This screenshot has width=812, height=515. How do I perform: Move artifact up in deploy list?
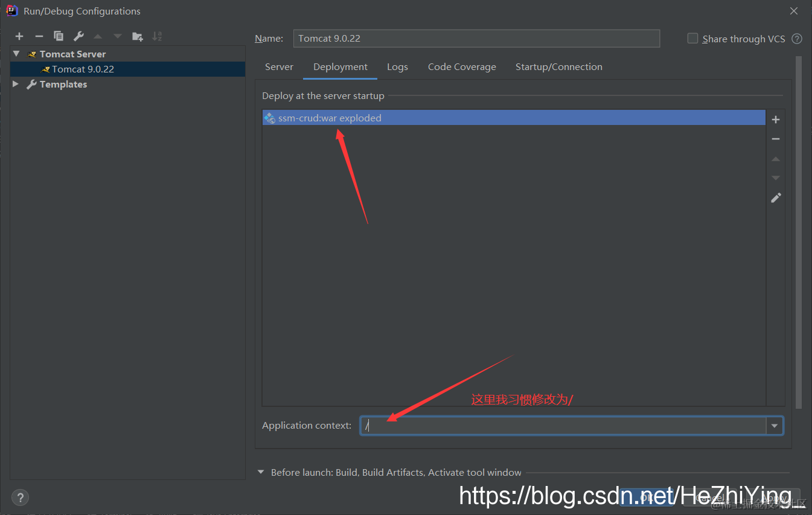coord(776,159)
